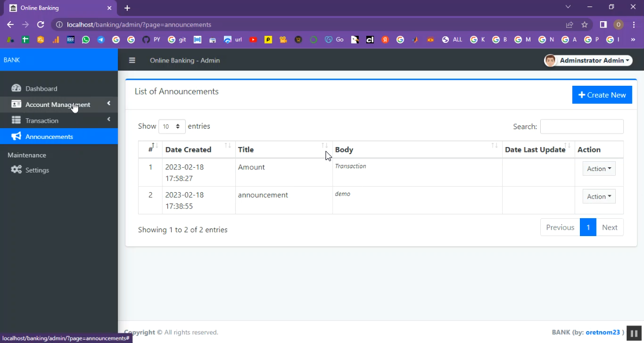Click the pause button at bottom right

[x=634, y=333]
